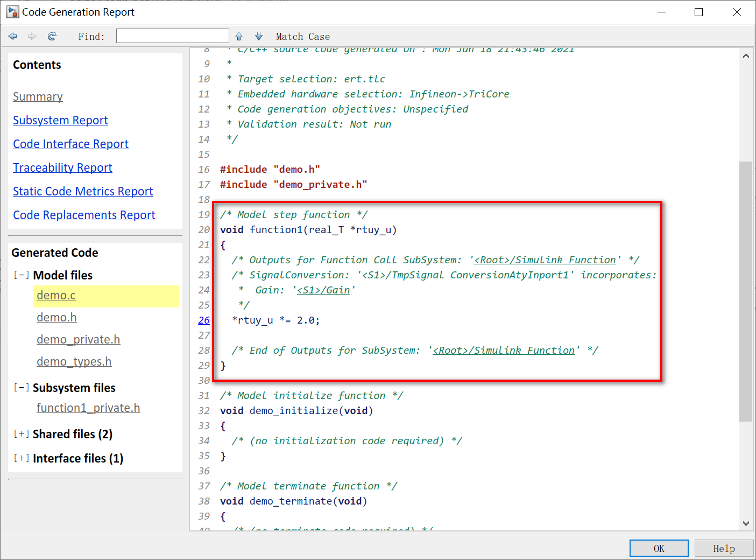This screenshot has width=756, height=560.
Task: Open the Summary report link
Action: [38, 97]
